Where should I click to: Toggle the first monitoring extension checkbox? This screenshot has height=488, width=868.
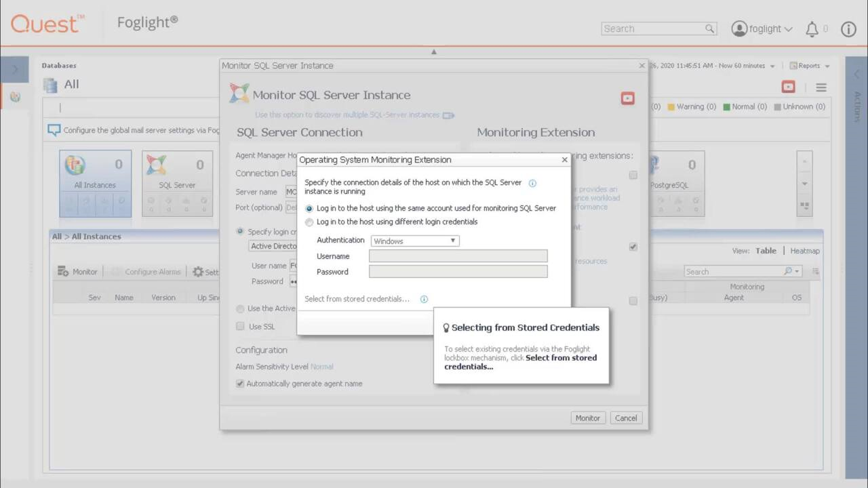[633, 175]
